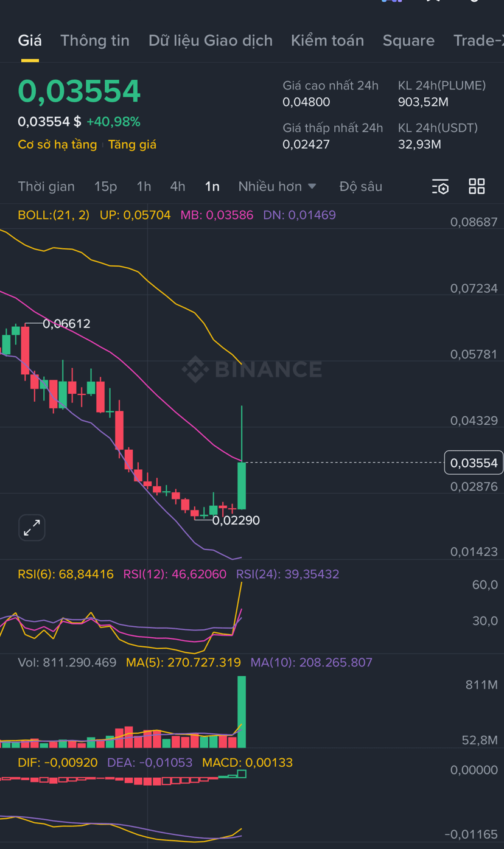Expand the Nhiều hơn timeframe dropdown

point(278,186)
